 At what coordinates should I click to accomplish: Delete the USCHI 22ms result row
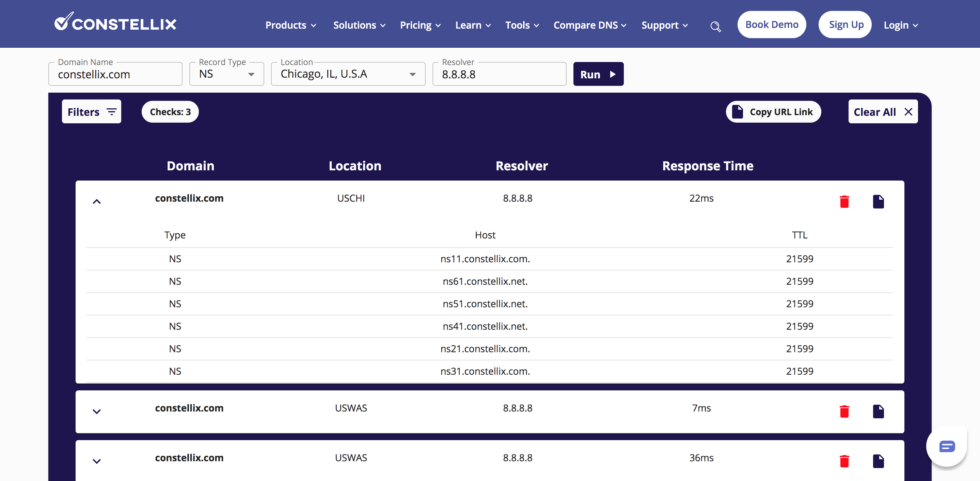tap(844, 201)
